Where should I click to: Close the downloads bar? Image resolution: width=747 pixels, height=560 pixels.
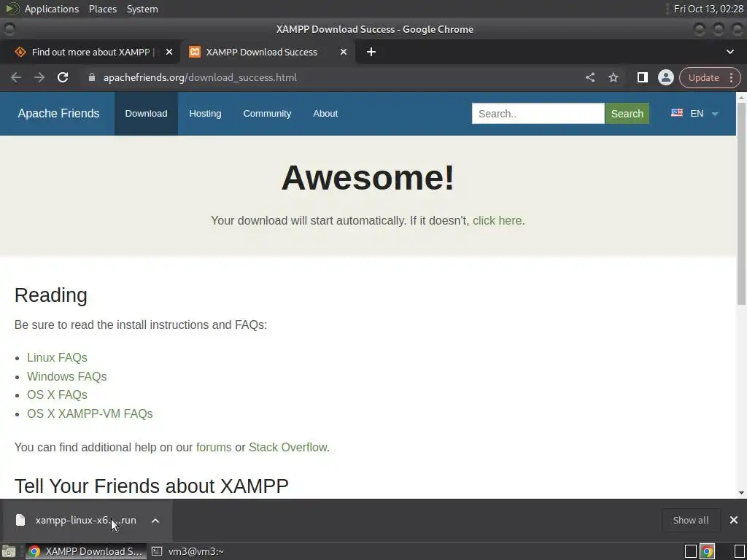click(x=734, y=520)
